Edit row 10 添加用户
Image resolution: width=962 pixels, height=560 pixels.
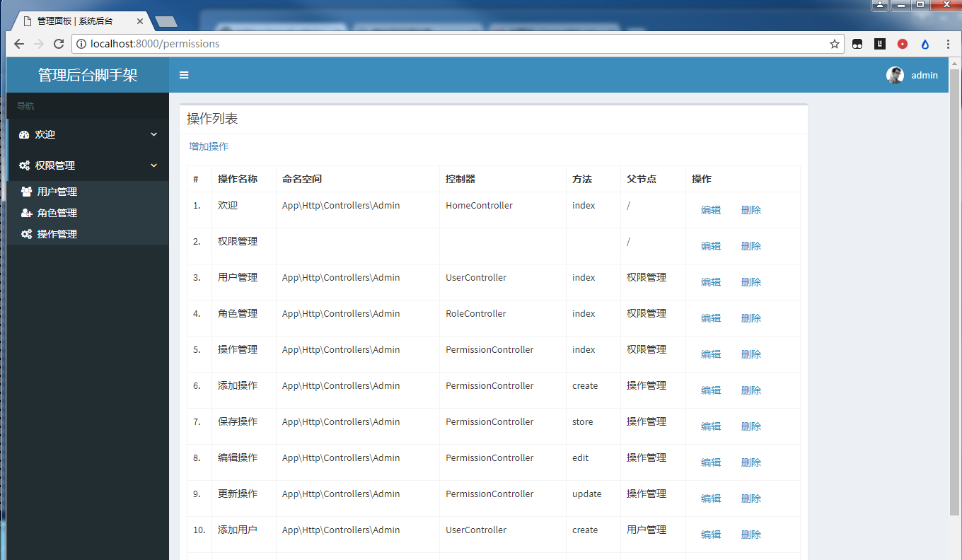pyautogui.click(x=711, y=535)
